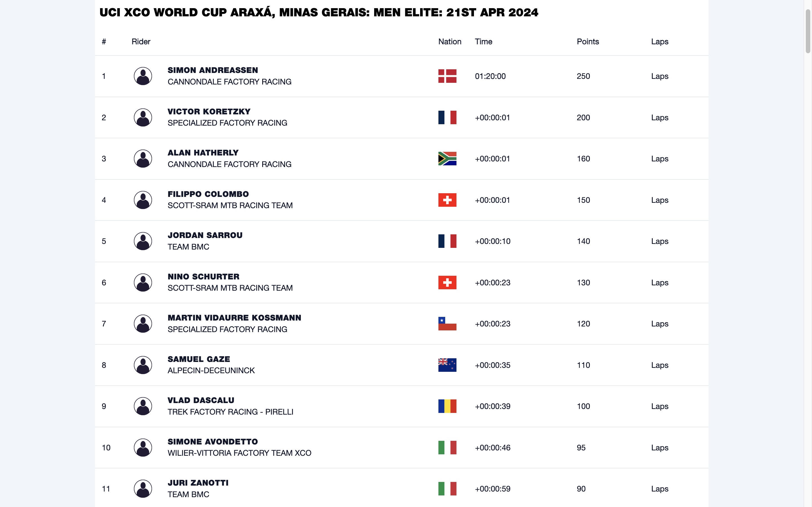Click Nino Schurter's rider avatar icon
The image size is (812, 507).
point(143,282)
